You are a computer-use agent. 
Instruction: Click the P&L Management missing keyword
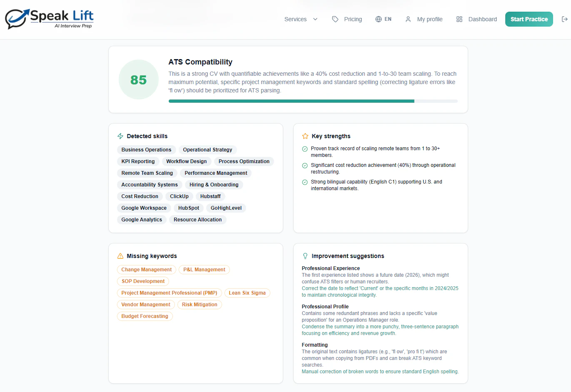[x=204, y=270]
